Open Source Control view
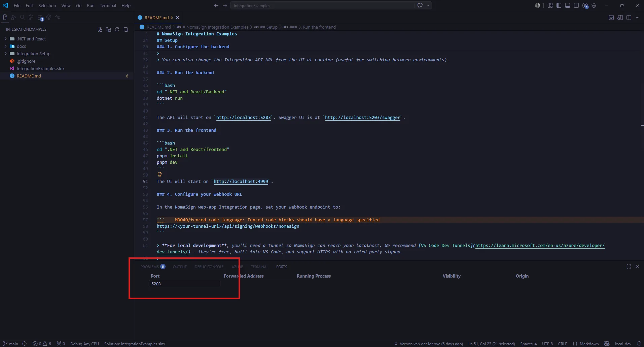Image resolution: width=644 pixels, height=347 pixels. (x=31, y=17)
